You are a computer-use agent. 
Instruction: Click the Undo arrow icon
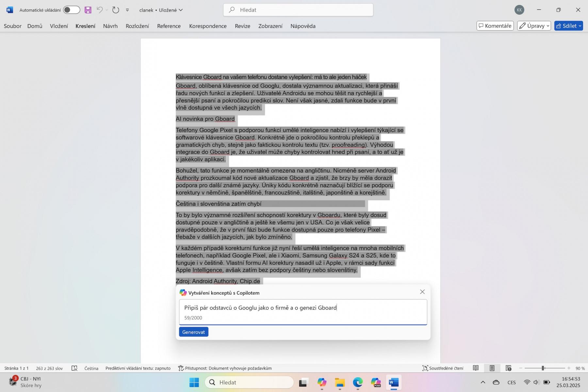pos(100,10)
